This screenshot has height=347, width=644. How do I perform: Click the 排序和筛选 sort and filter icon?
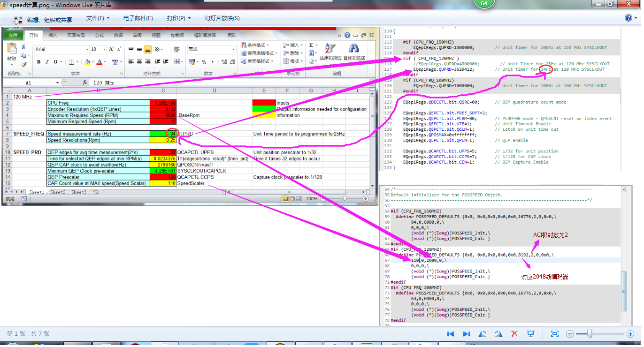click(x=331, y=52)
